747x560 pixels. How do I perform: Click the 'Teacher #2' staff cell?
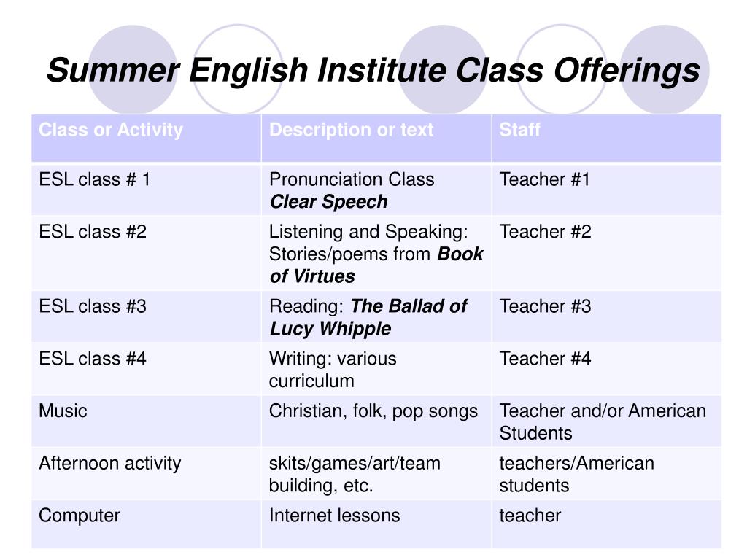pos(606,253)
